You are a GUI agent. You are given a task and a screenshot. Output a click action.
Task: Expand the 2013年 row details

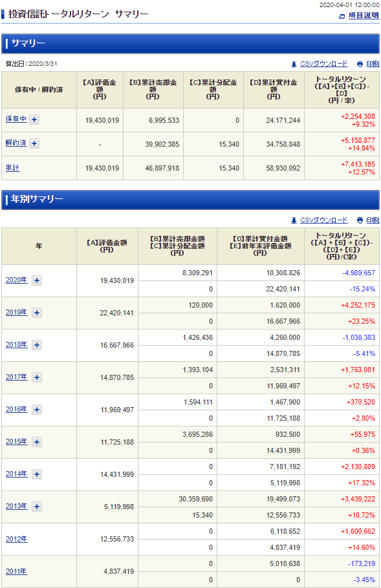pyautogui.click(x=37, y=507)
